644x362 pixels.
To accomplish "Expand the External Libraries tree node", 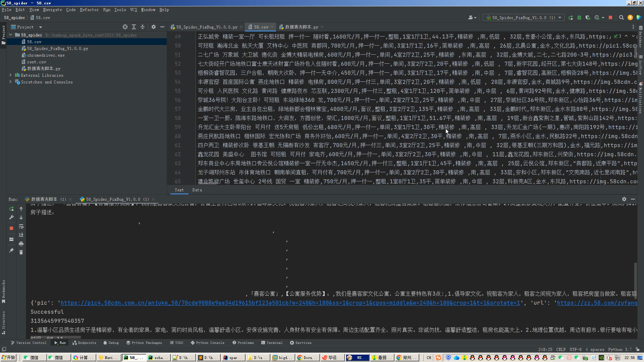I will (x=10, y=75).
